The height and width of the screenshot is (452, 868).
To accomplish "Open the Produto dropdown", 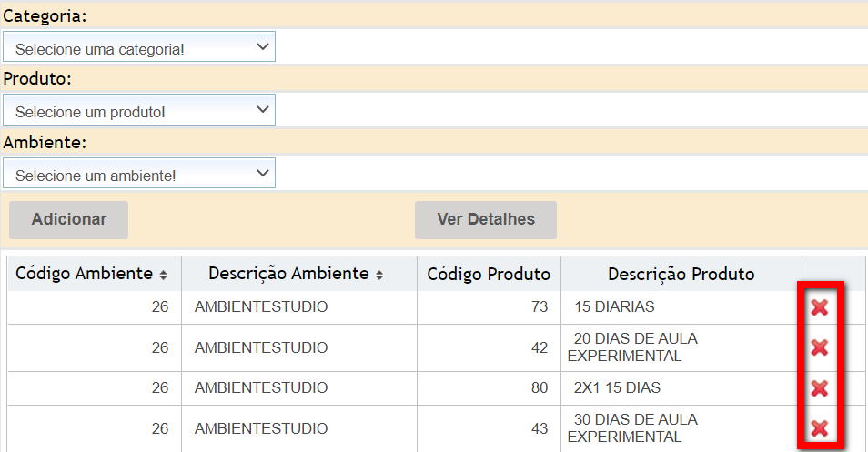I will point(139,111).
